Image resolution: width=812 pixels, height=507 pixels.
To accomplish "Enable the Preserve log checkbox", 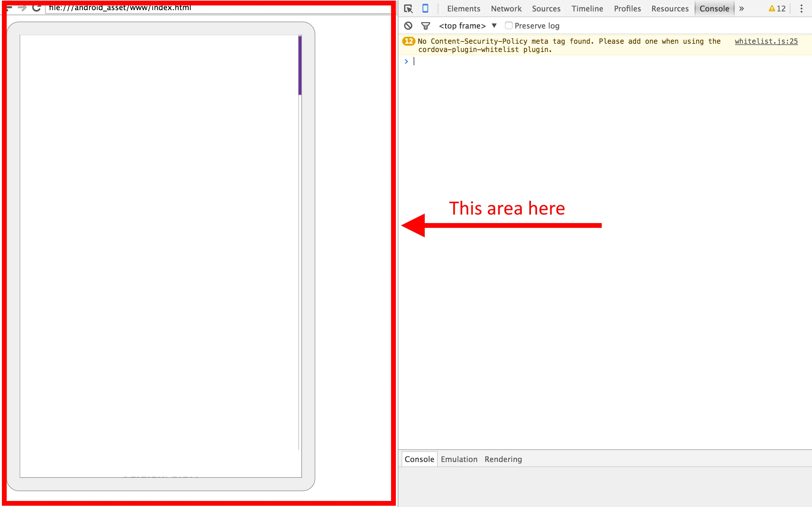I will coord(509,25).
